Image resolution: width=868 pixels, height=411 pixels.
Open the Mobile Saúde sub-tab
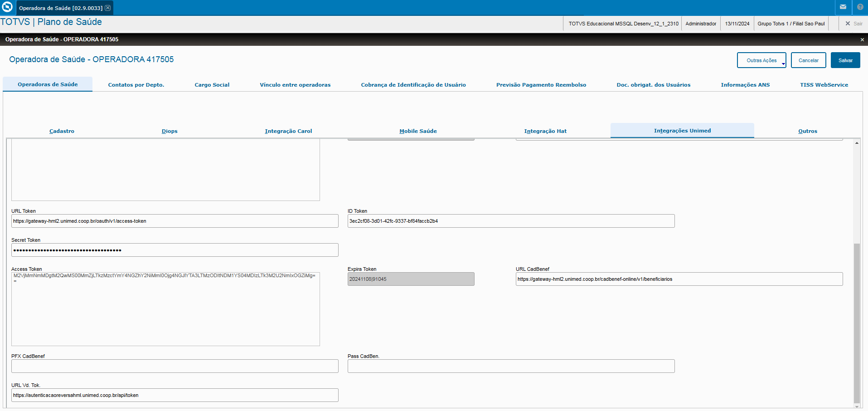point(418,131)
